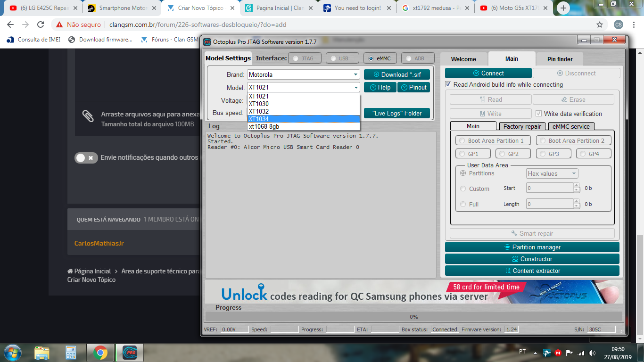Viewport: 644px width, 362px height.
Task: Click the paperclip attach files icon
Action: click(x=88, y=116)
